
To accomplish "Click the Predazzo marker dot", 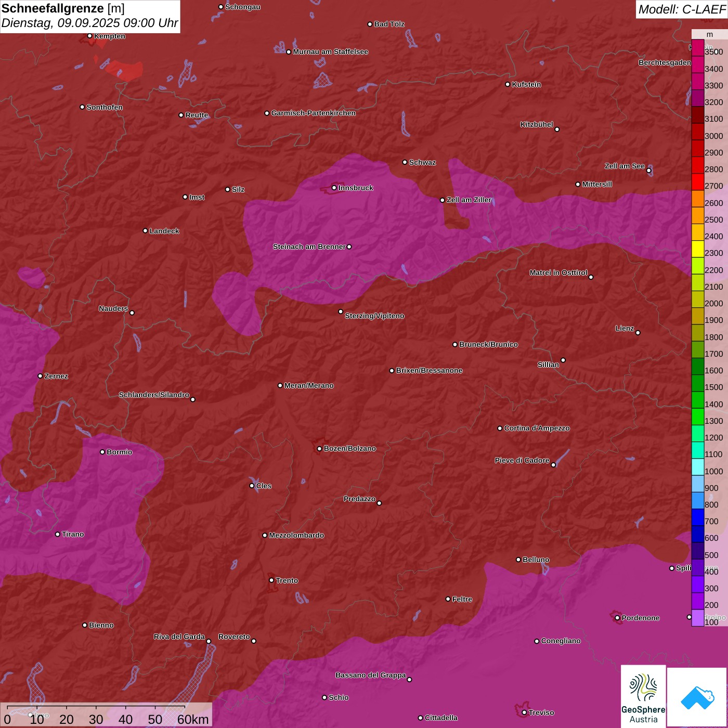I will [379, 503].
